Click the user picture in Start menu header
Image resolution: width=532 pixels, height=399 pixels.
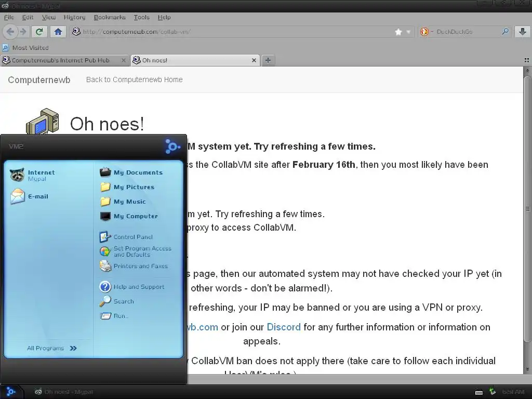tap(172, 147)
